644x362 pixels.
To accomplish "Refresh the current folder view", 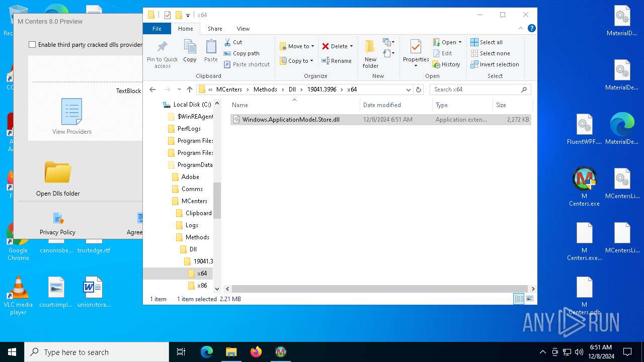I will [x=418, y=89].
